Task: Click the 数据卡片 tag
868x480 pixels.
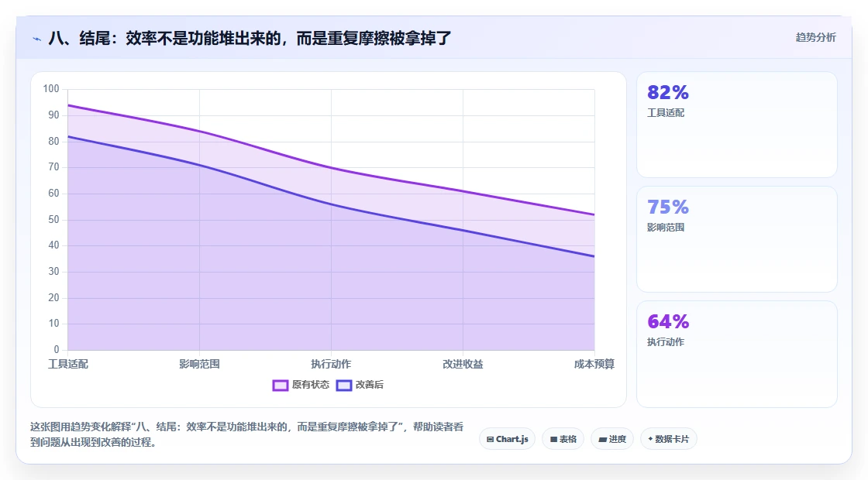Action: coord(669,439)
